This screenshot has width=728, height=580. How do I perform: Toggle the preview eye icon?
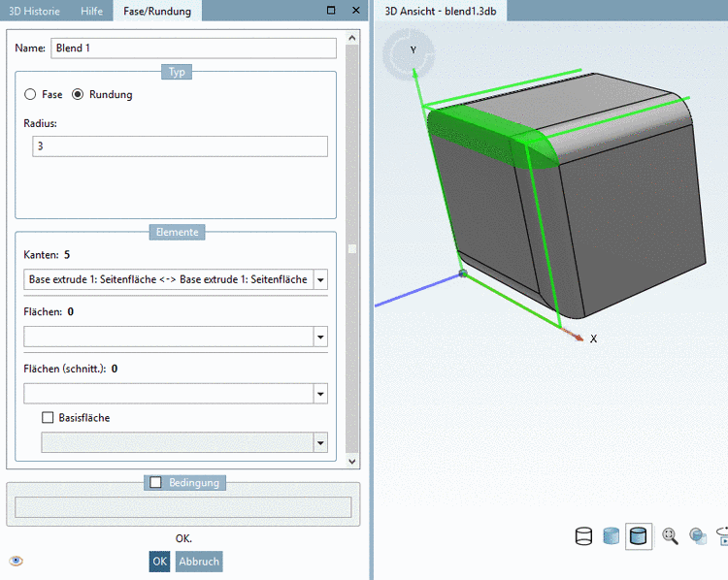point(16,561)
